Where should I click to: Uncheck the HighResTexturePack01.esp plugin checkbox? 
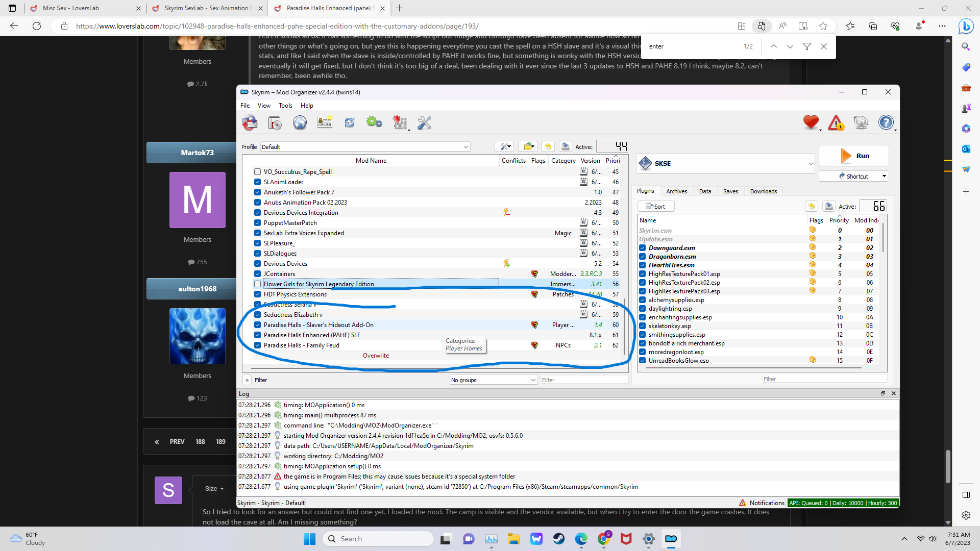(x=643, y=274)
